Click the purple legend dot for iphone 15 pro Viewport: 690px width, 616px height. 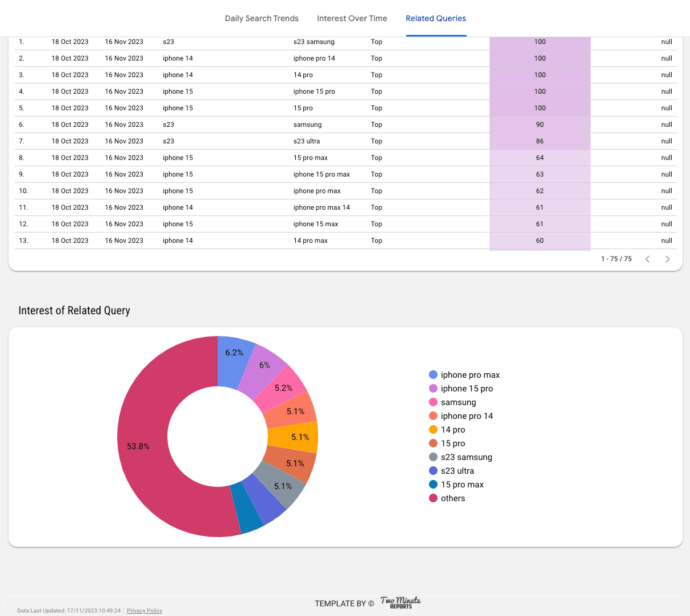(x=432, y=388)
